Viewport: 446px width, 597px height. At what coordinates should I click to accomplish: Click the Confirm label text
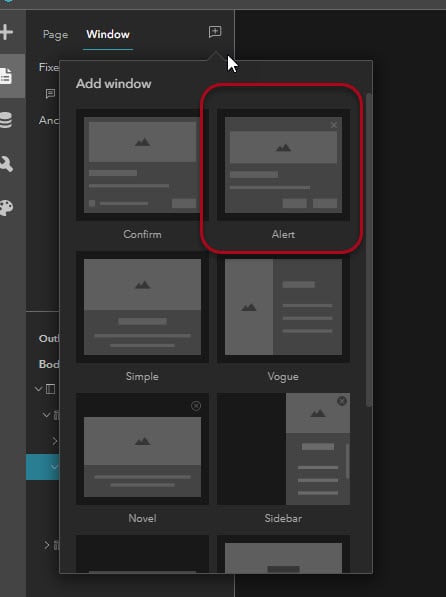coord(142,234)
